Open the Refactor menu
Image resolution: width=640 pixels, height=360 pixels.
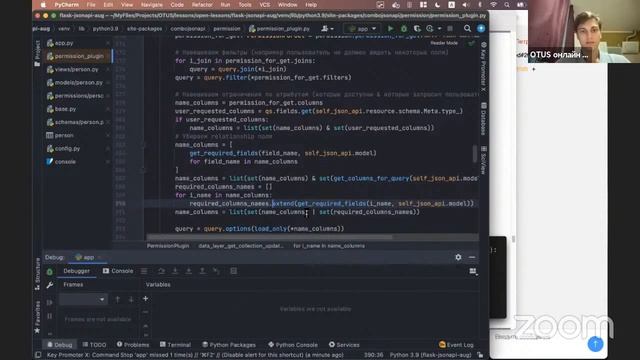(x=202, y=5)
